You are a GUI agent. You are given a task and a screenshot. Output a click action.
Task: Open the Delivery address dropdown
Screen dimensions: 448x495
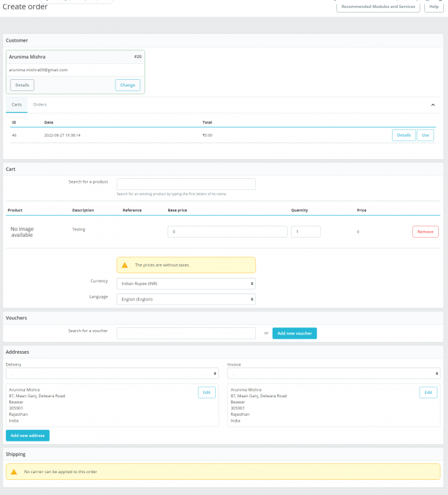click(x=112, y=374)
